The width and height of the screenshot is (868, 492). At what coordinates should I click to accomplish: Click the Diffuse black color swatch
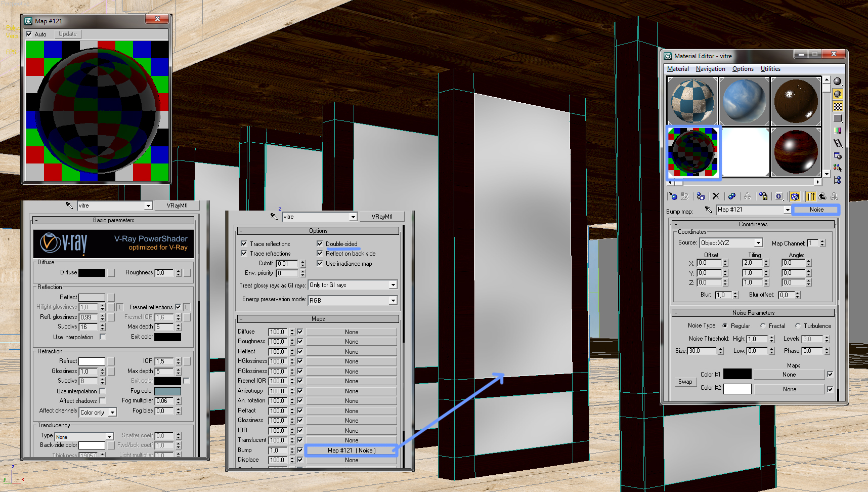point(92,272)
